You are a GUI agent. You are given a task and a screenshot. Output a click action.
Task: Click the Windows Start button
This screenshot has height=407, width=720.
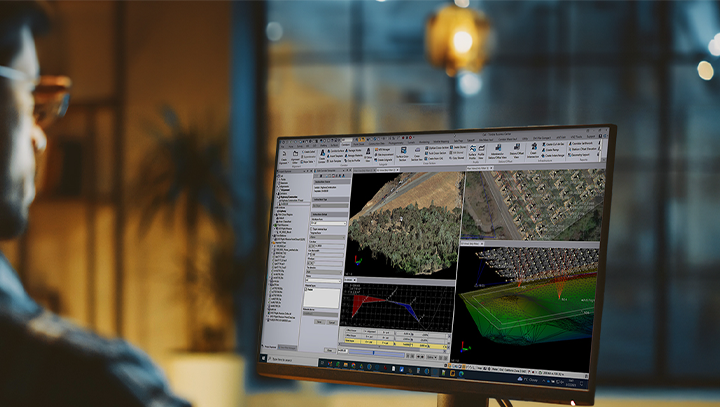tap(263, 358)
